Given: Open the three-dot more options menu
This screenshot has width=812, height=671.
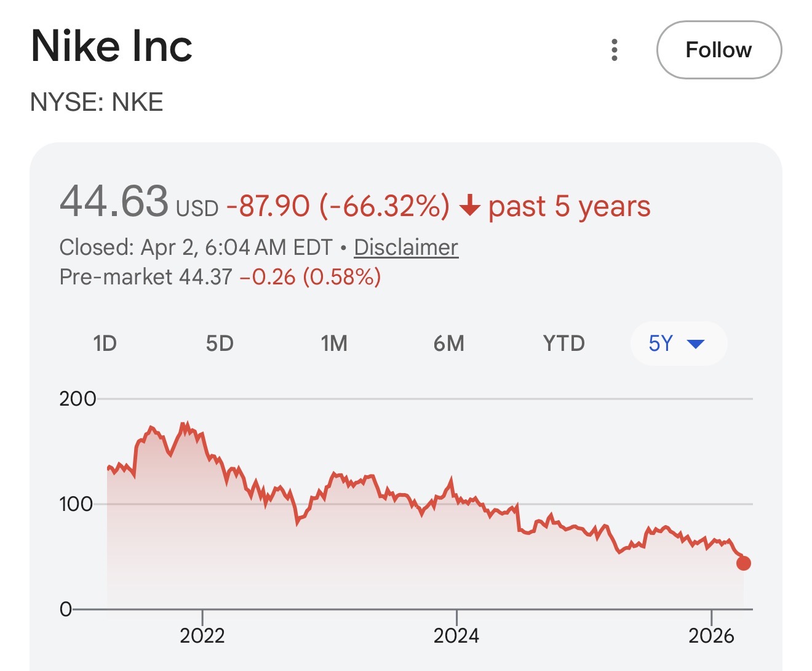Looking at the screenshot, I should [614, 50].
